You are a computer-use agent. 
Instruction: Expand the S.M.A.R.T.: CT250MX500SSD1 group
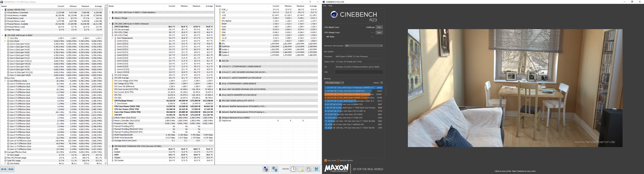[217, 66]
